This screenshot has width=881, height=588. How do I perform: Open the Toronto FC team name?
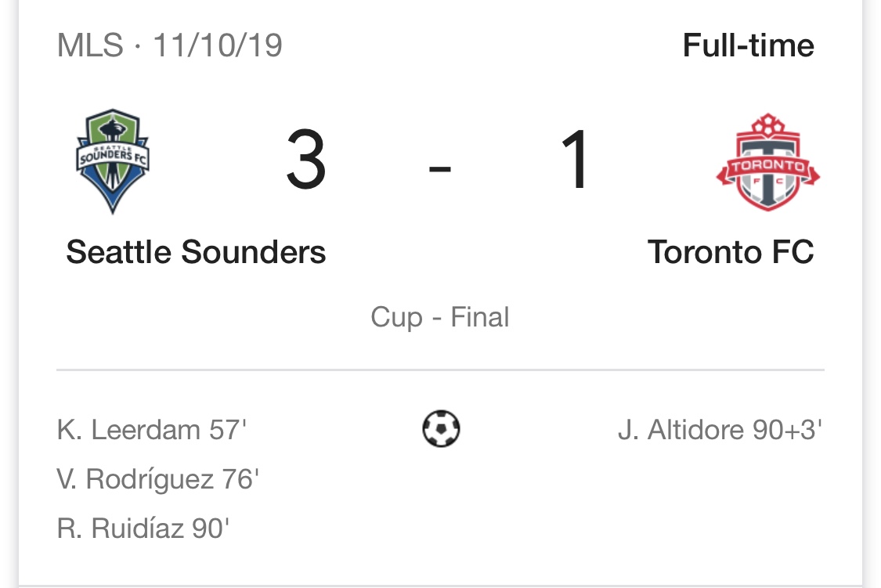(x=731, y=252)
